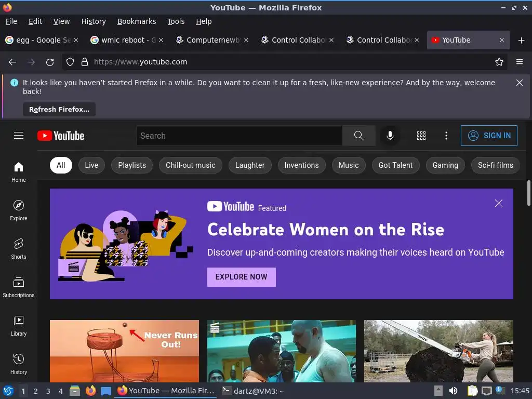532x399 pixels.
Task: Open Subscriptions in sidebar
Action: pyautogui.click(x=19, y=288)
